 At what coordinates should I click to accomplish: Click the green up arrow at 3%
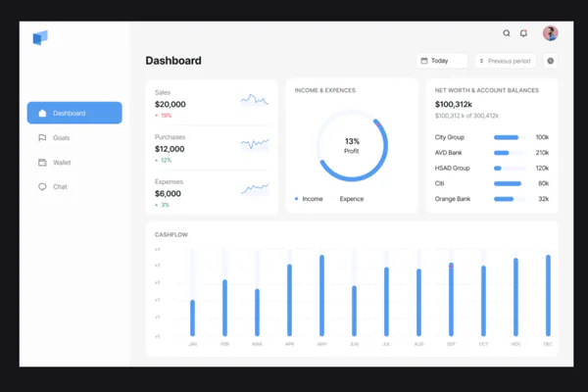click(x=157, y=205)
